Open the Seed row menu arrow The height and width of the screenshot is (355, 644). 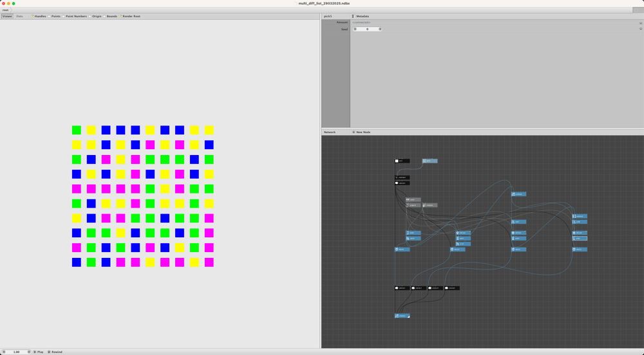point(641,29)
